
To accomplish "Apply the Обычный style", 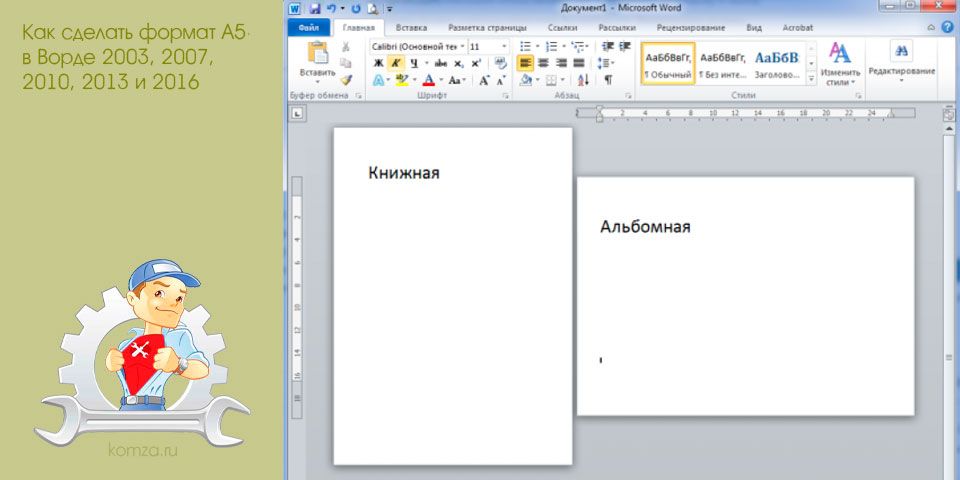I will [668, 64].
